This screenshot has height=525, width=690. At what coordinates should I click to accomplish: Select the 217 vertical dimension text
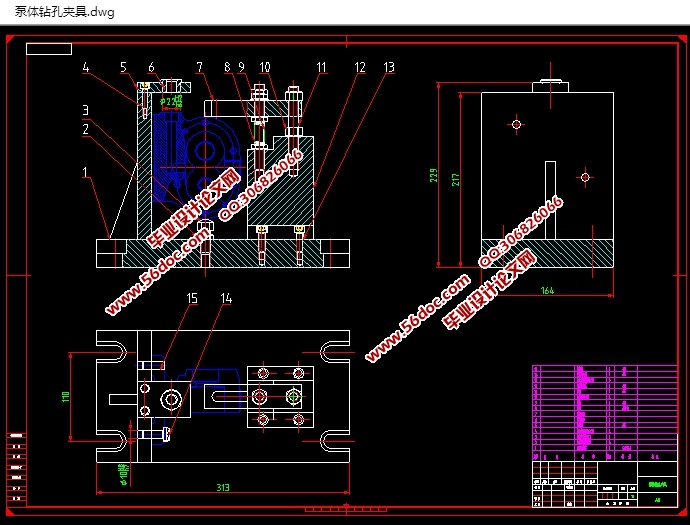tap(457, 180)
